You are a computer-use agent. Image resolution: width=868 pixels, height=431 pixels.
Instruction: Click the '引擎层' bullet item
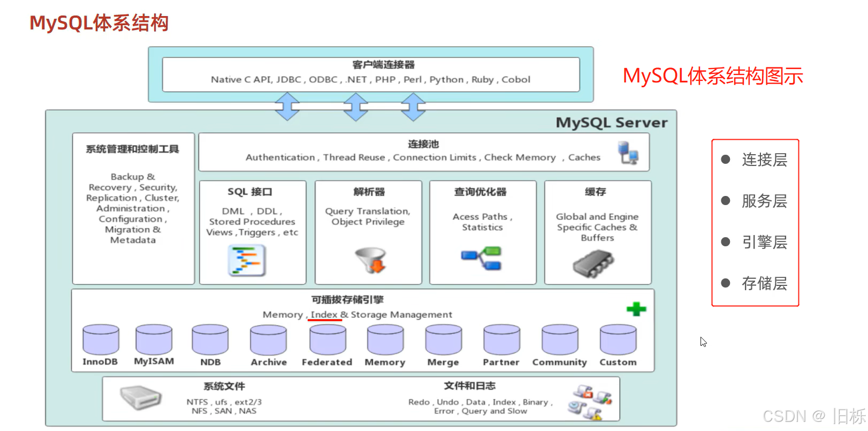click(x=755, y=242)
